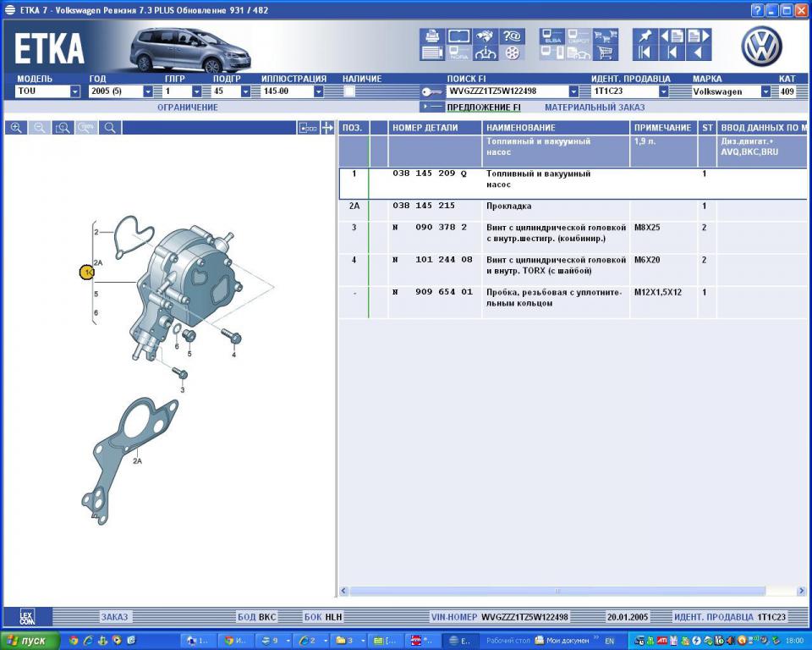Toggle the НАЛИЧИЕ checkbox
The width and height of the screenshot is (812, 650).
[349, 91]
